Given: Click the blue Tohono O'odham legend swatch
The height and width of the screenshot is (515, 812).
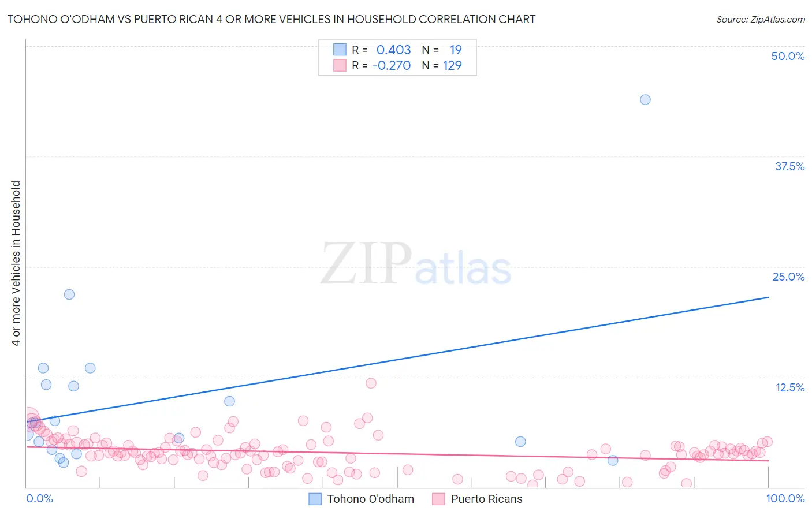Looking at the screenshot, I should click(315, 499).
